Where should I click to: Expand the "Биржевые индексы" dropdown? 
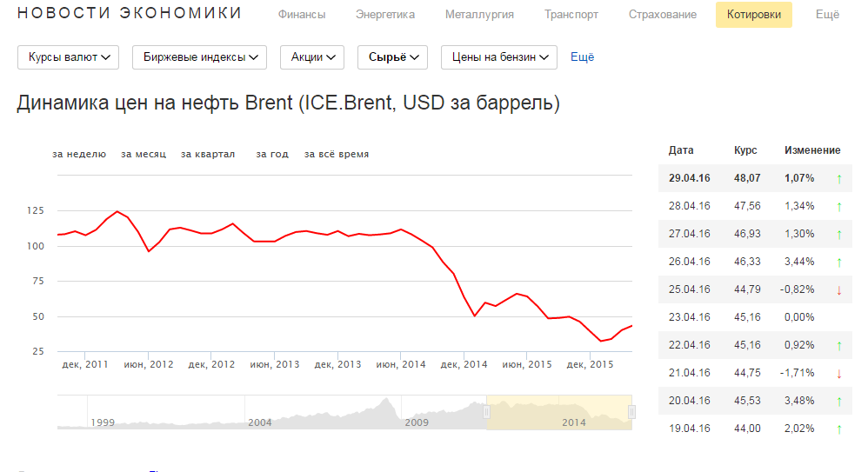[x=199, y=57]
